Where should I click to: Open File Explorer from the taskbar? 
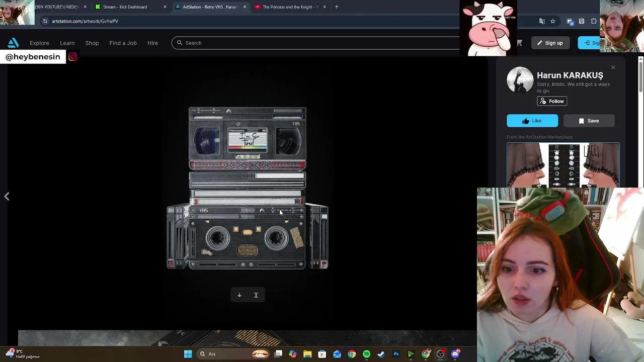(x=307, y=354)
